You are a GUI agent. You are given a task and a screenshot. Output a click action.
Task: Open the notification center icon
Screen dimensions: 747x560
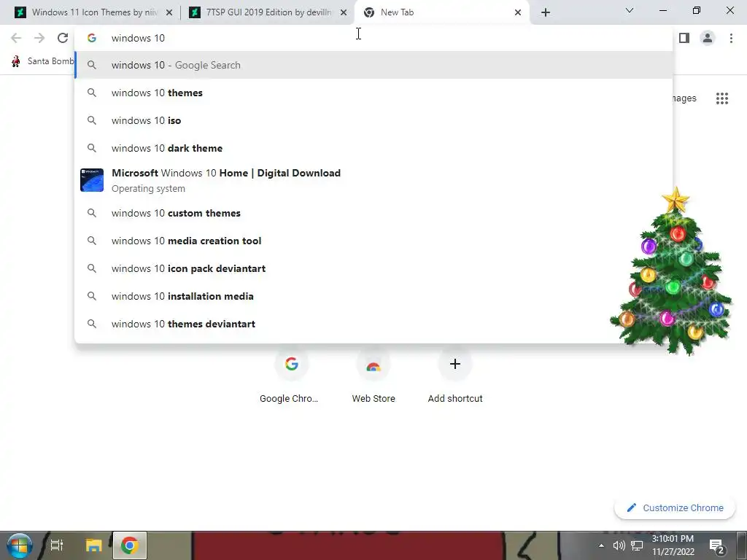pyautogui.click(x=718, y=546)
